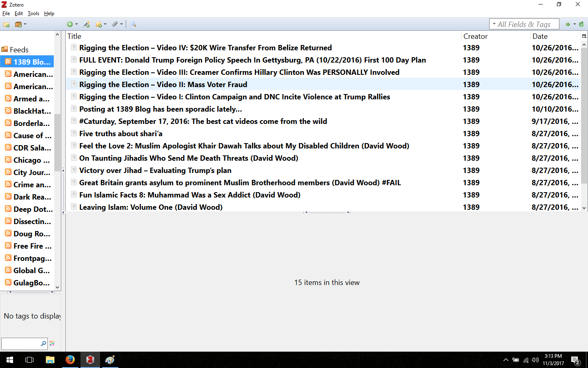
Task: Click the green Locate arrow icon
Action: pyautogui.click(x=568, y=25)
